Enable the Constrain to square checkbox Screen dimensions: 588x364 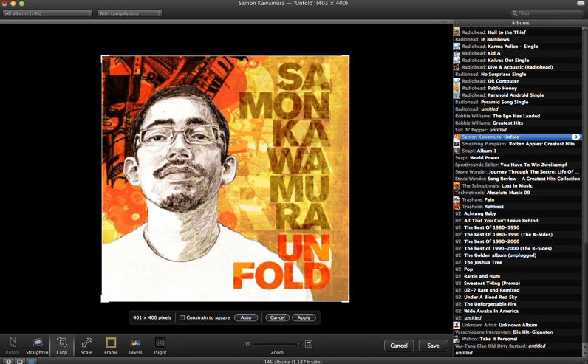coord(182,317)
